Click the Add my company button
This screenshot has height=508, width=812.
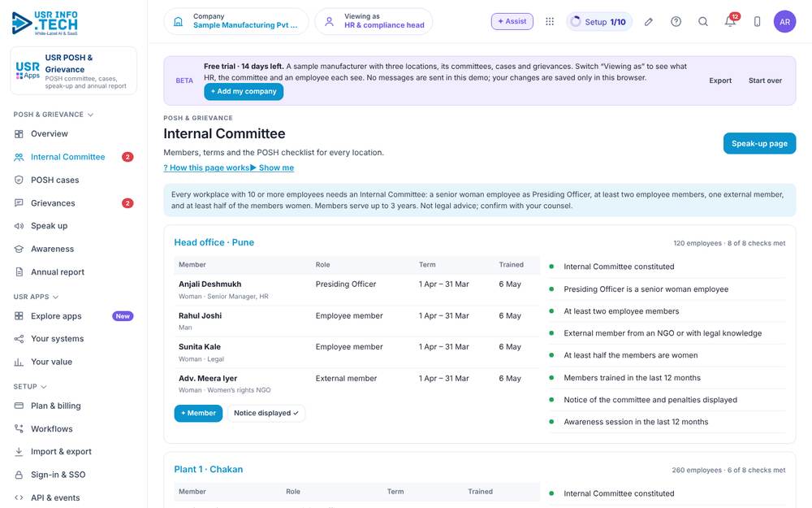pyautogui.click(x=244, y=91)
